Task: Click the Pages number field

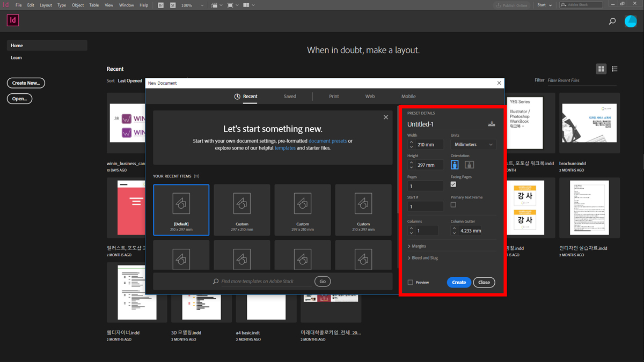Action: 426,186
